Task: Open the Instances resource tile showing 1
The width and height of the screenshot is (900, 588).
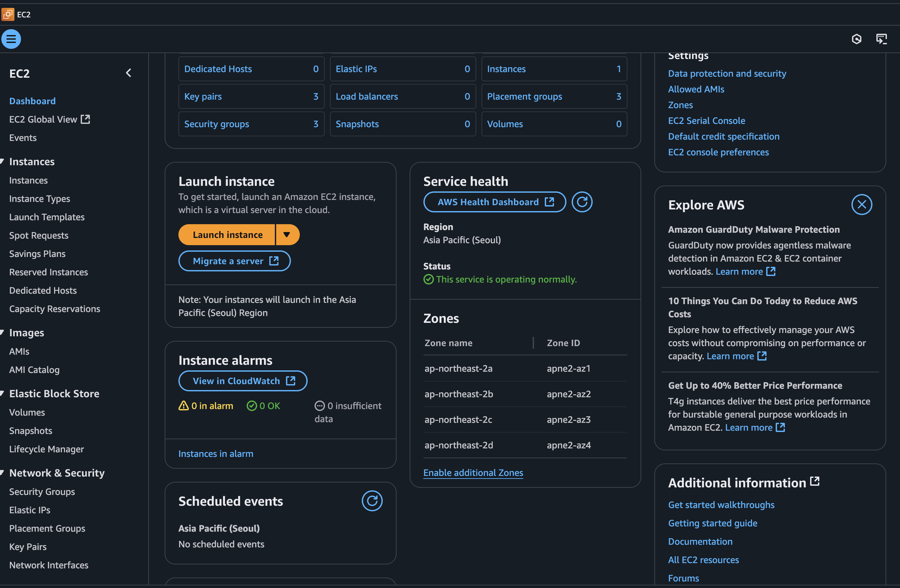Action: click(554, 69)
